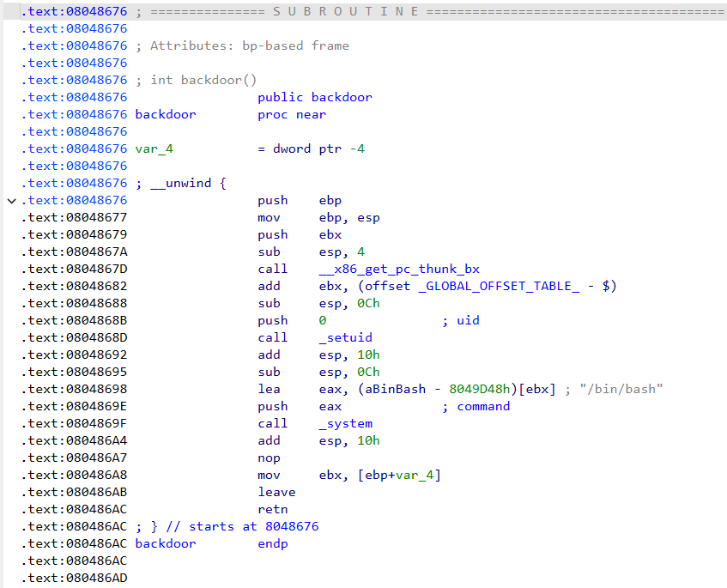Follow the _setuid call target
The width and height of the screenshot is (727, 588).
[344, 337]
